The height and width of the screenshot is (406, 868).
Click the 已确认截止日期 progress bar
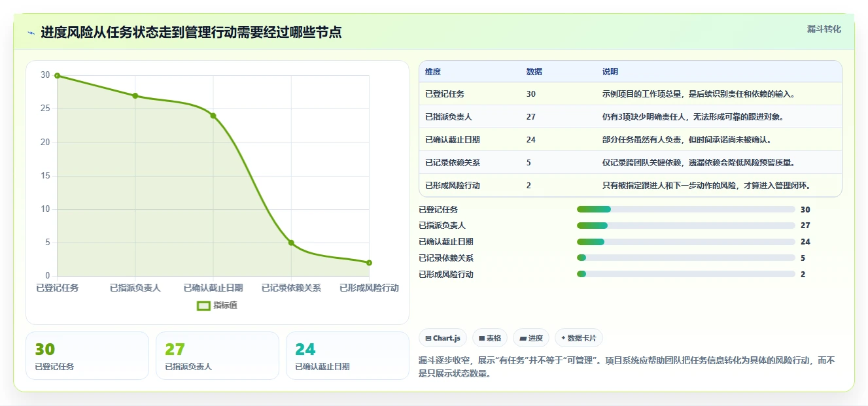point(686,242)
